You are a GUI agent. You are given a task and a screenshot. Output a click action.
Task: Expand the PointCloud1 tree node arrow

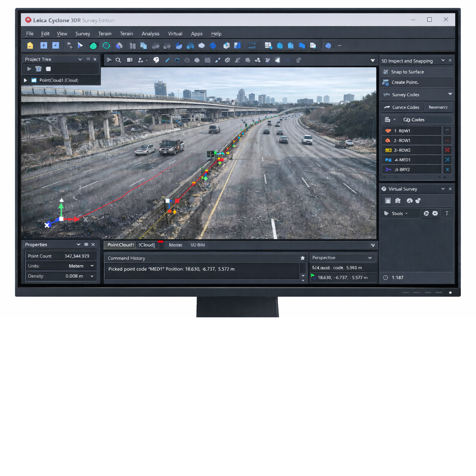[x=25, y=80]
